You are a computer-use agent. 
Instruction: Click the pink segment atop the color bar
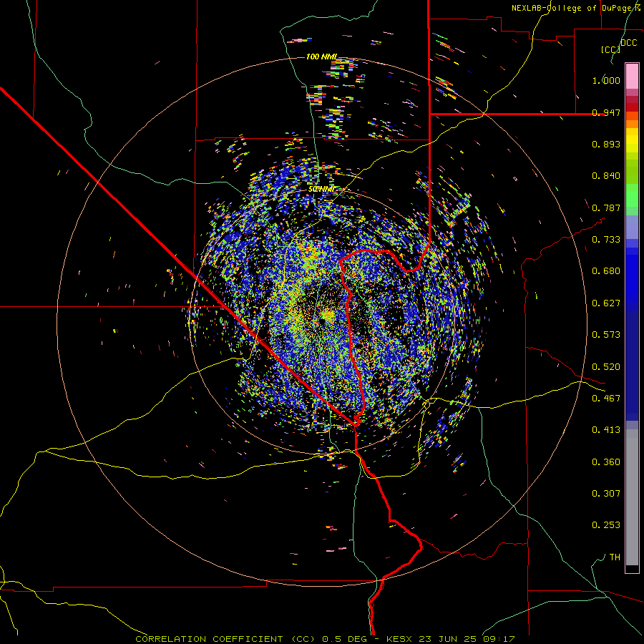click(632, 77)
